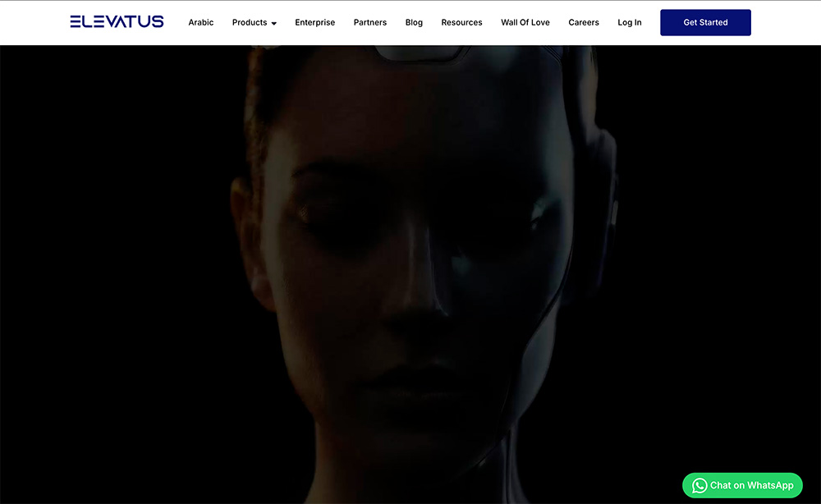Image resolution: width=821 pixels, height=504 pixels.
Task: Click the WhatsApp logo icon
Action: (x=699, y=486)
